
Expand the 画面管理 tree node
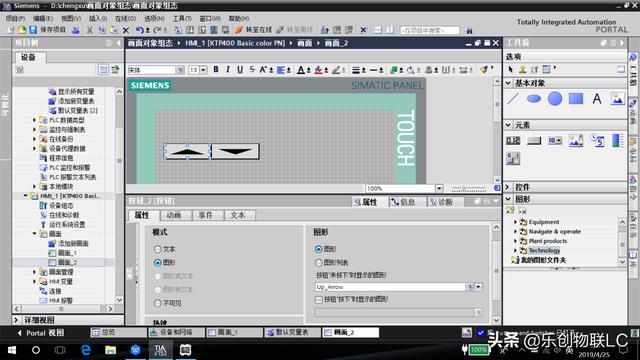tap(34, 272)
